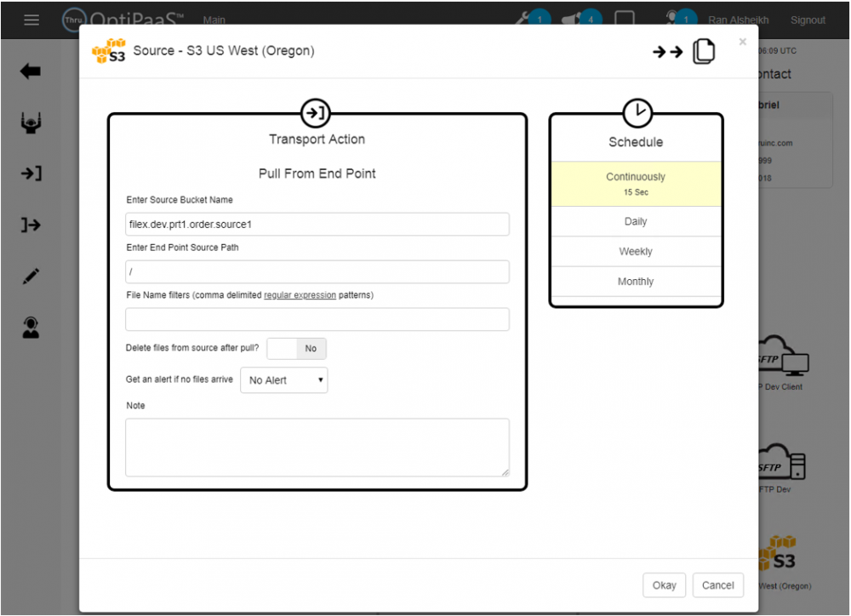
Task: Click the hamburger menu icon
Action: pyautogui.click(x=31, y=20)
